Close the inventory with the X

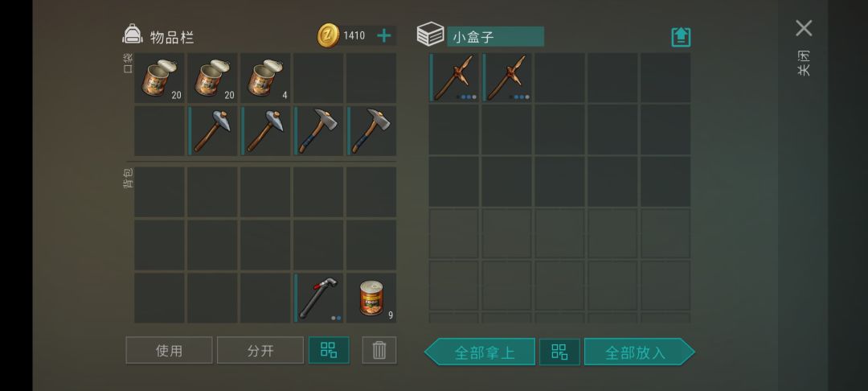tap(804, 28)
